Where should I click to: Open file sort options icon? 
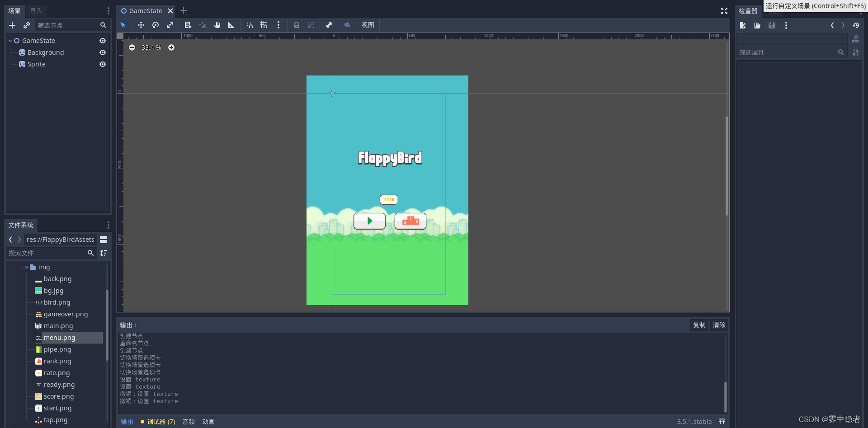(104, 253)
